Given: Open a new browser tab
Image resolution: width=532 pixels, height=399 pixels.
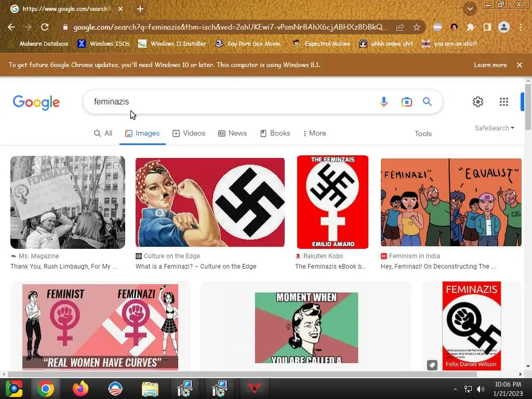Looking at the screenshot, I should click(140, 9).
